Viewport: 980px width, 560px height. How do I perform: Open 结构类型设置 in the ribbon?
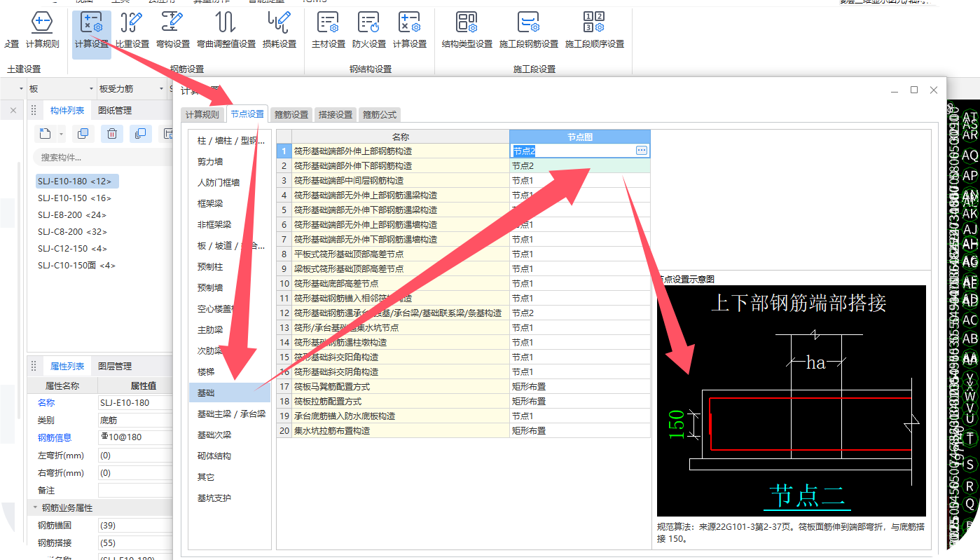point(467,29)
